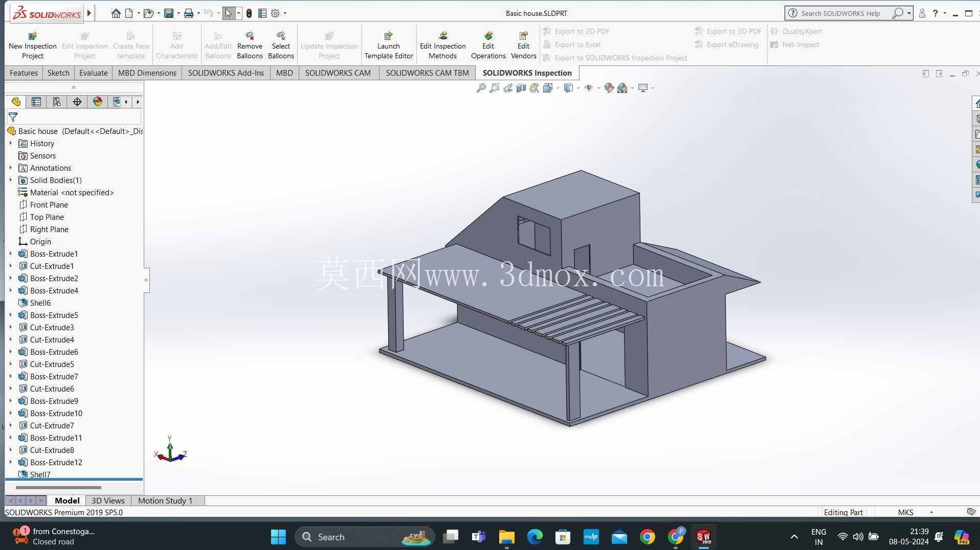Open File Properties icon in top toolbar
Image resolution: width=980 pixels, height=550 pixels.
pyautogui.click(x=262, y=13)
